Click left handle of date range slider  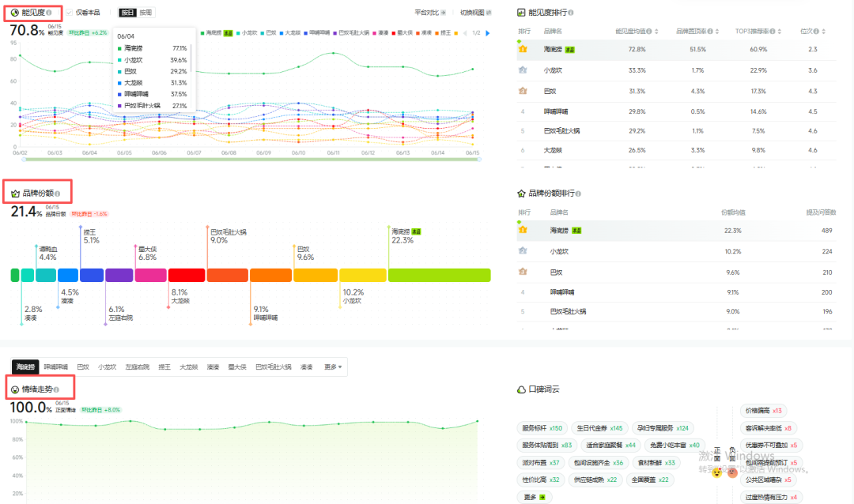[24, 160]
